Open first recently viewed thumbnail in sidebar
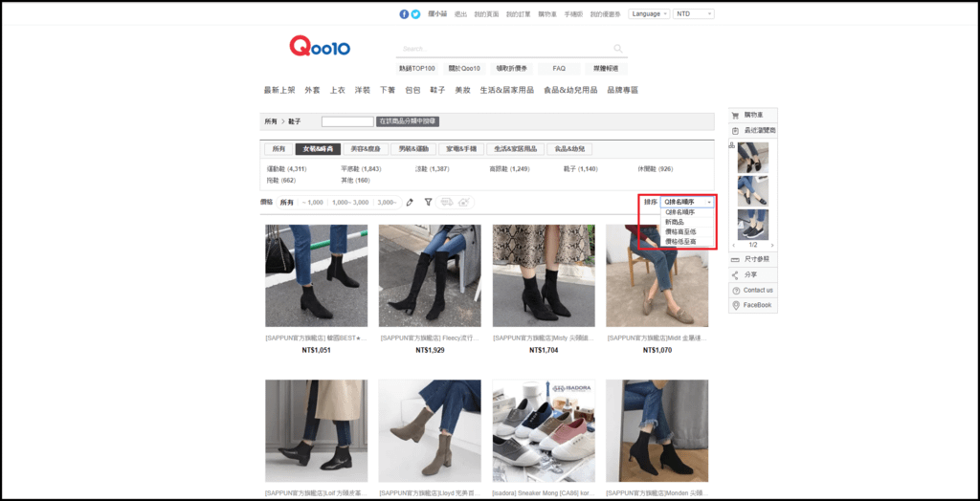Image resolution: width=980 pixels, height=501 pixels. [x=752, y=158]
